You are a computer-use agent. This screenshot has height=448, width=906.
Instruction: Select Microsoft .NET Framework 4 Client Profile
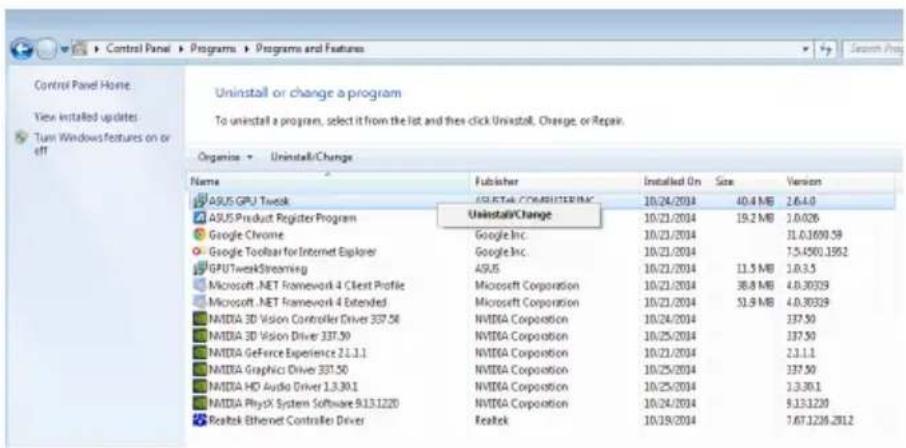306,286
